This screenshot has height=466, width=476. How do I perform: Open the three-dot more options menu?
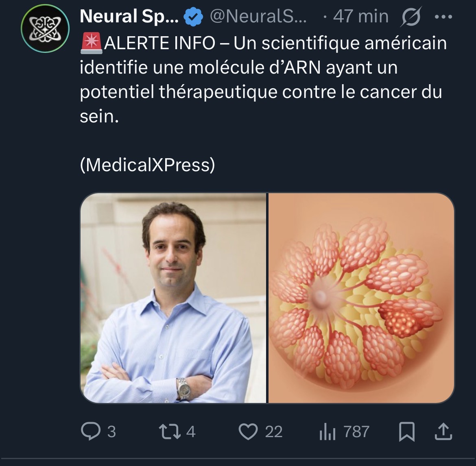[x=443, y=17]
